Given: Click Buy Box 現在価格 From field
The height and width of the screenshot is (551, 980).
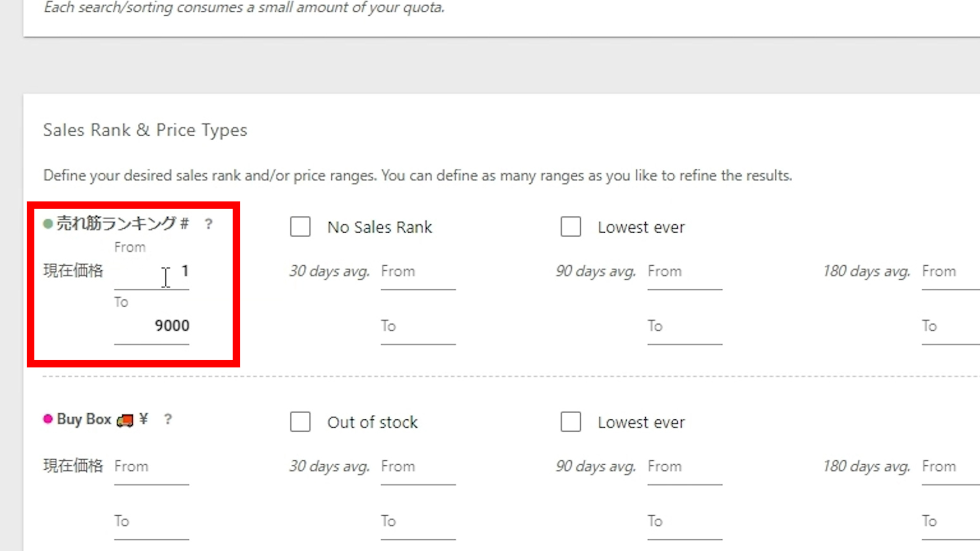Looking at the screenshot, I should click(152, 467).
